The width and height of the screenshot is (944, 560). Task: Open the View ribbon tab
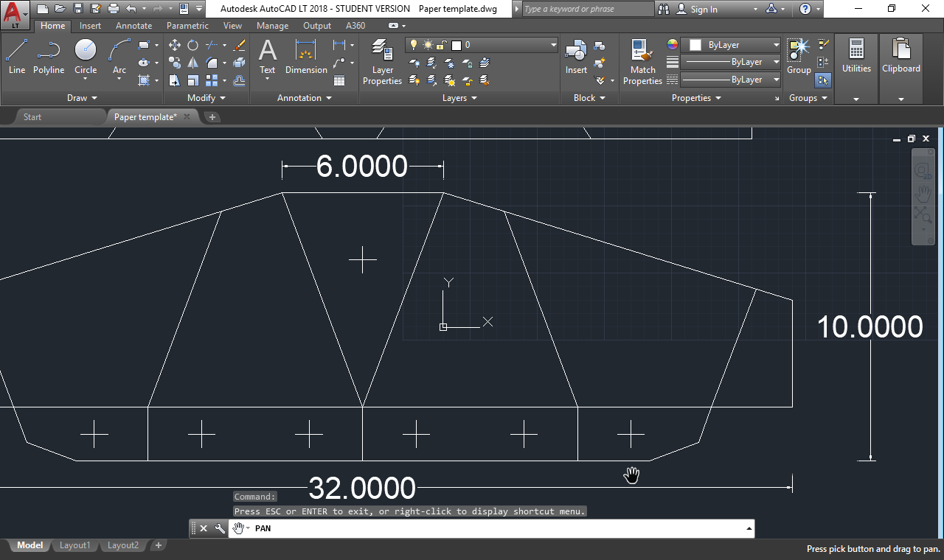(232, 26)
